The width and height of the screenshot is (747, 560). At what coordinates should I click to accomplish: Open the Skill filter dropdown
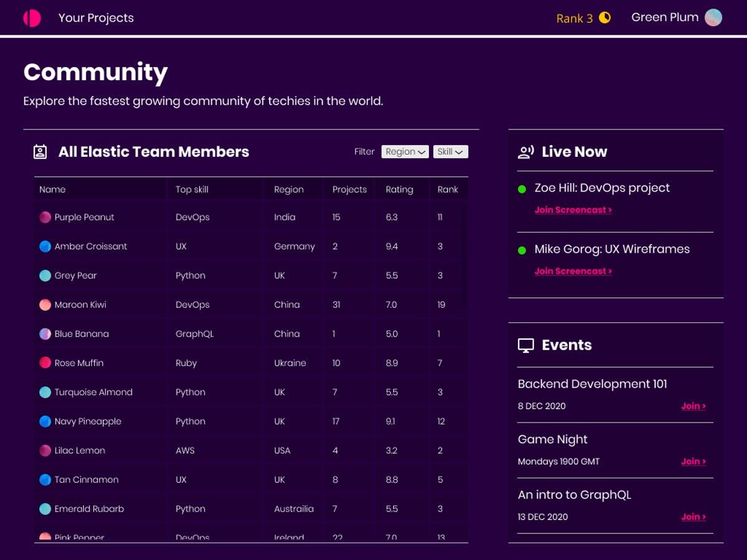coord(451,152)
